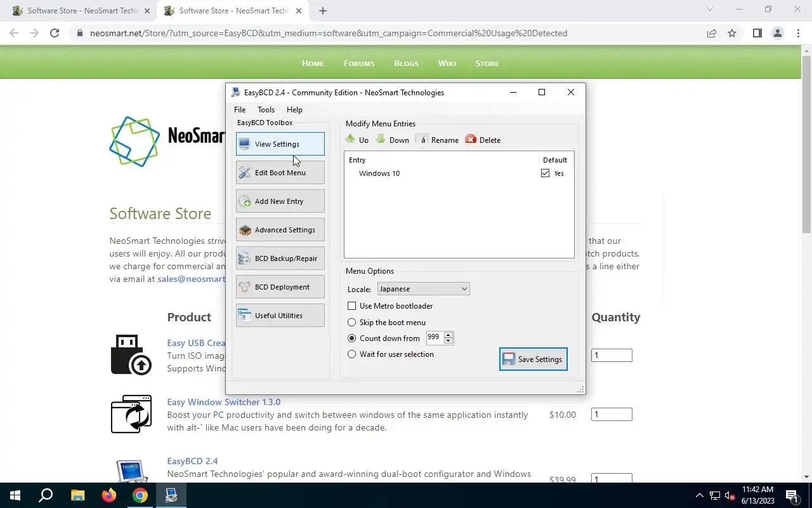
Task: Delete the selected boot entry
Action: [x=483, y=140]
